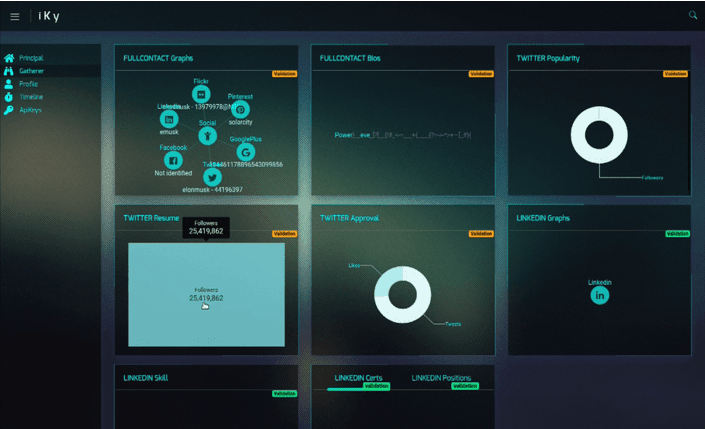Click Validation badge on TWITTER Resume

284,234
